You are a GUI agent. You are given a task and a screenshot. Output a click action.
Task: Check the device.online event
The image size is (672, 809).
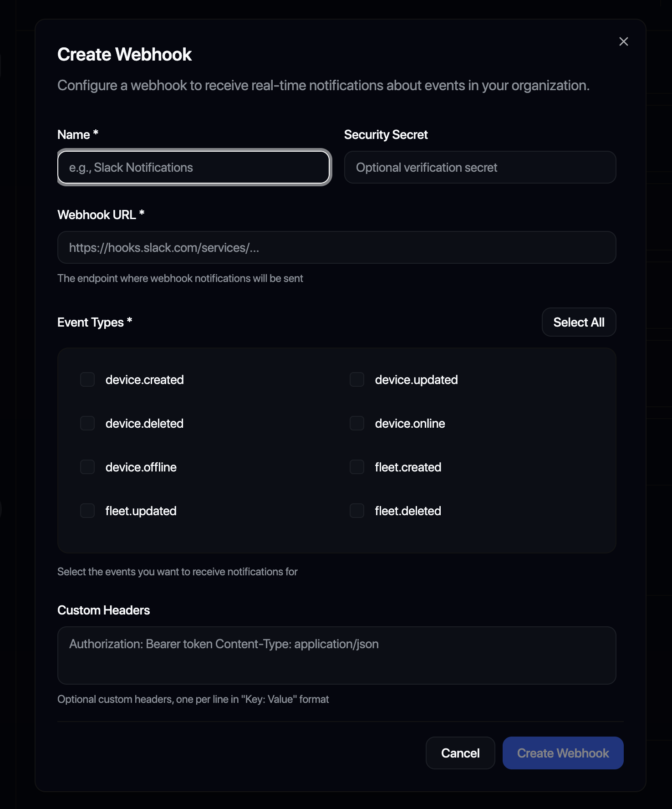click(356, 423)
